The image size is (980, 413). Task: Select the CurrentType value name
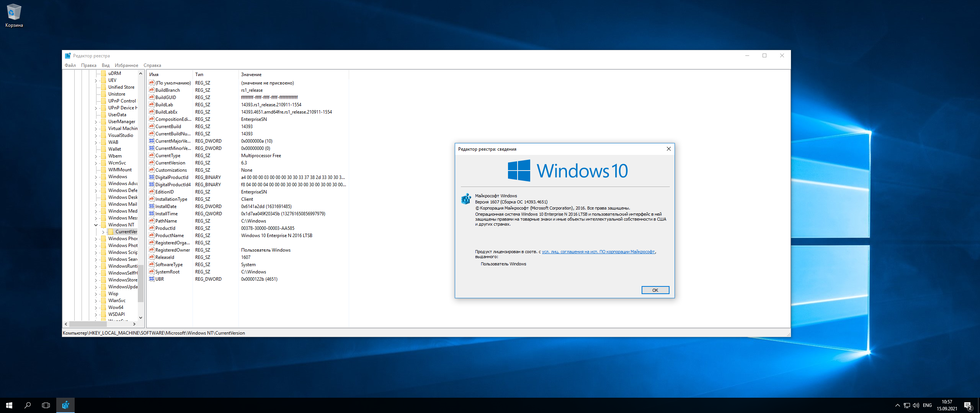click(168, 155)
